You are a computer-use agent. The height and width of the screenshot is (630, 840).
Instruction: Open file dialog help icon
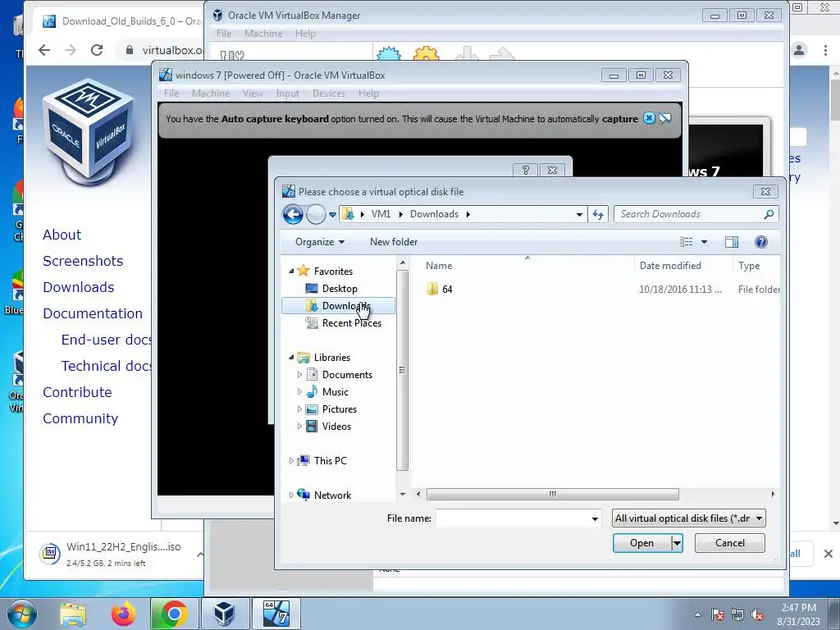(760, 242)
